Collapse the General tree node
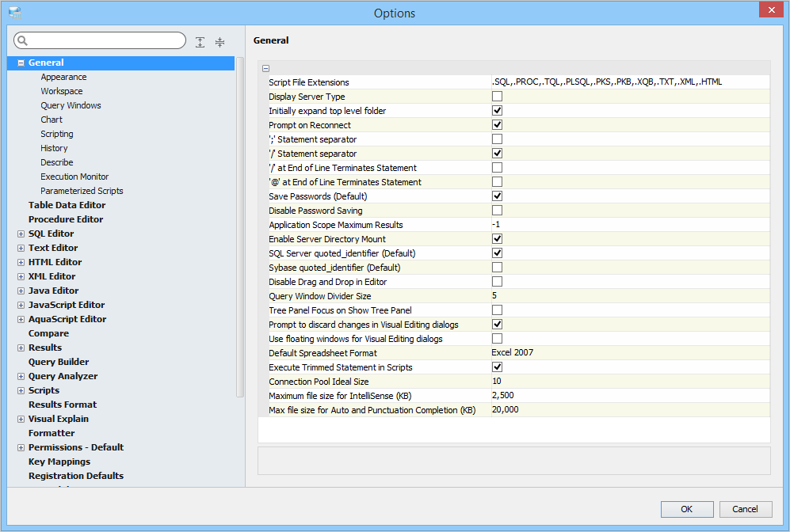Viewport: 790px width, 532px height. coord(21,63)
